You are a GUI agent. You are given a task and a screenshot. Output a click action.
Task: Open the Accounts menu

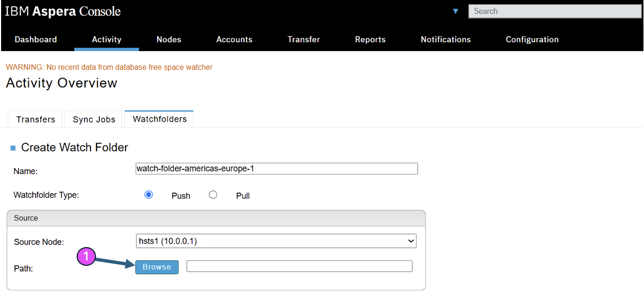234,40
